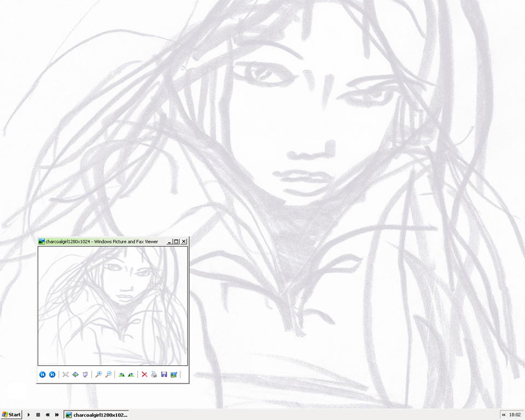Maximize the Picture and Fax Viewer window
This screenshot has height=420, width=525.
click(177, 241)
